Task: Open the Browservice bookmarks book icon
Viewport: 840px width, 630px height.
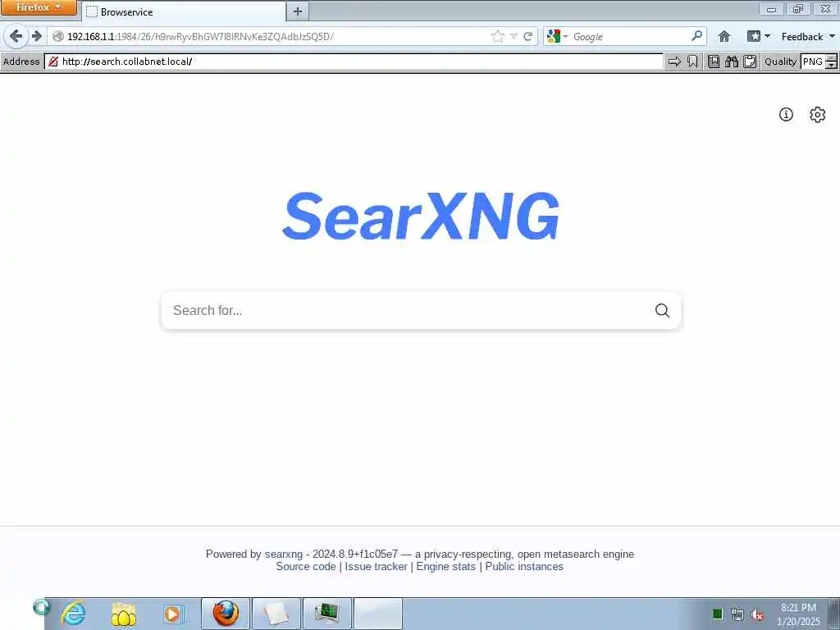Action: [714, 61]
